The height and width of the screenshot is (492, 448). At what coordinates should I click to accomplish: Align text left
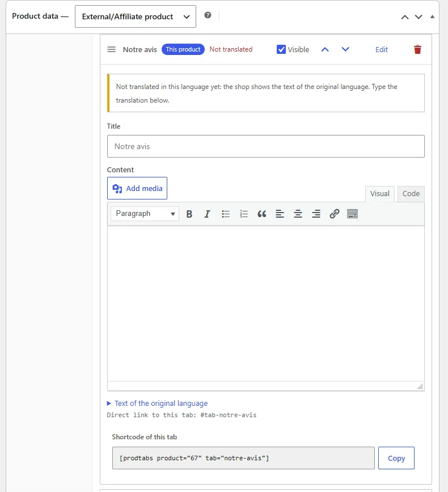pyautogui.click(x=280, y=214)
